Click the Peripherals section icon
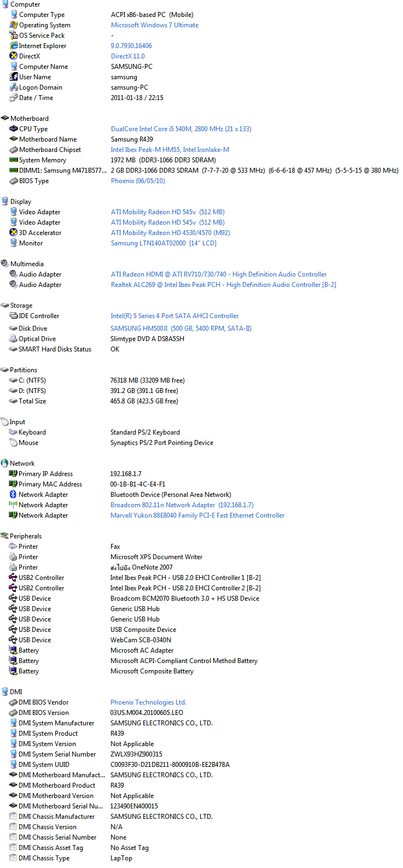403x868 pixels. point(4,536)
